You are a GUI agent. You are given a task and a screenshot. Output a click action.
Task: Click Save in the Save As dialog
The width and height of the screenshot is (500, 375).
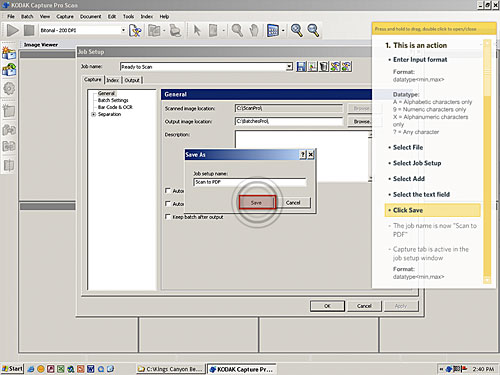[256, 203]
